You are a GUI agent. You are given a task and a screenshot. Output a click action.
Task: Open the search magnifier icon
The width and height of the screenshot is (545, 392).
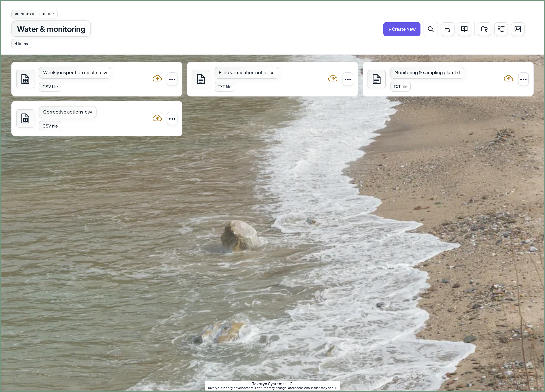point(431,29)
